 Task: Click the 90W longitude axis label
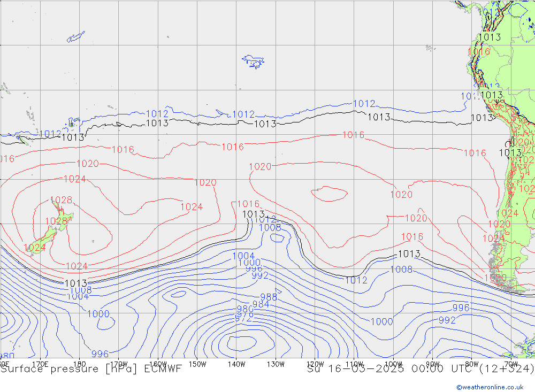433,364
